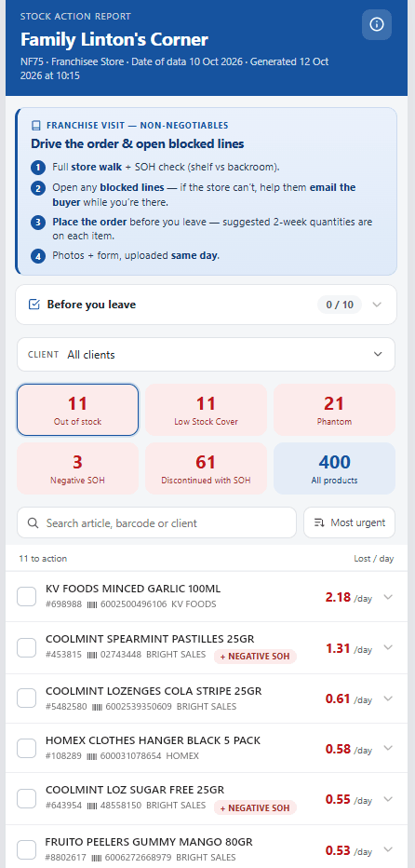Focus the search article or barcode field
This screenshot has width=415, height=868.
pyautogui.click(x=156, y=522)
